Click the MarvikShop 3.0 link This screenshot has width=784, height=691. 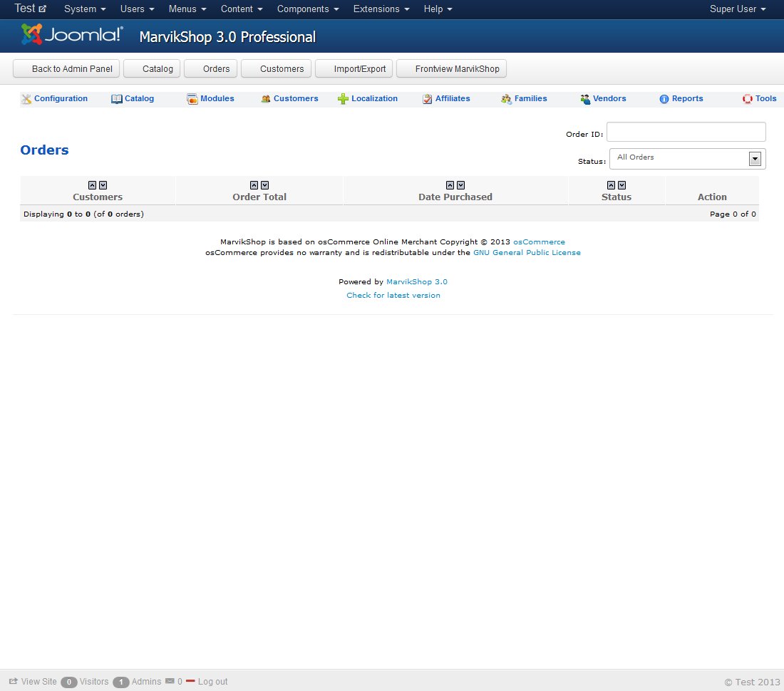click(x=417, y=282)
